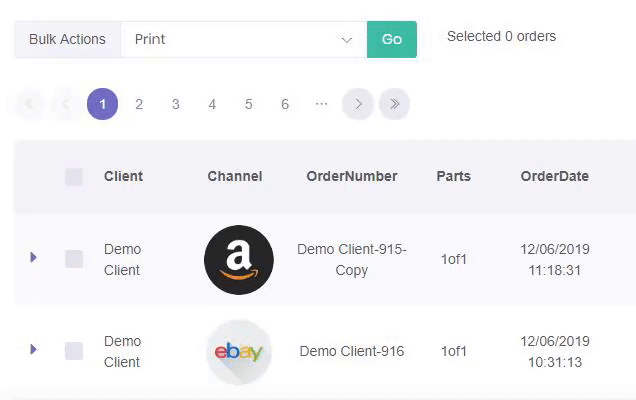Open the Print bulk actions dropdown
Screen dimensions: 636x400
point(244,40)
